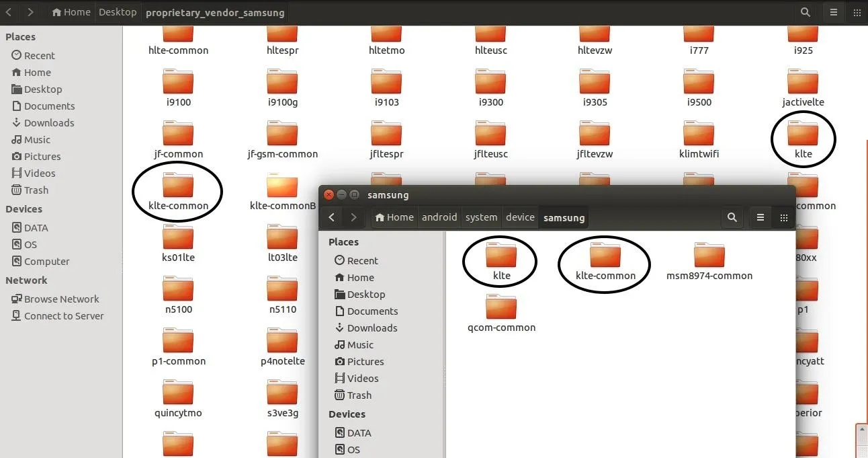
Task: Open the hlte-common folder
Action: pos(178,40)
